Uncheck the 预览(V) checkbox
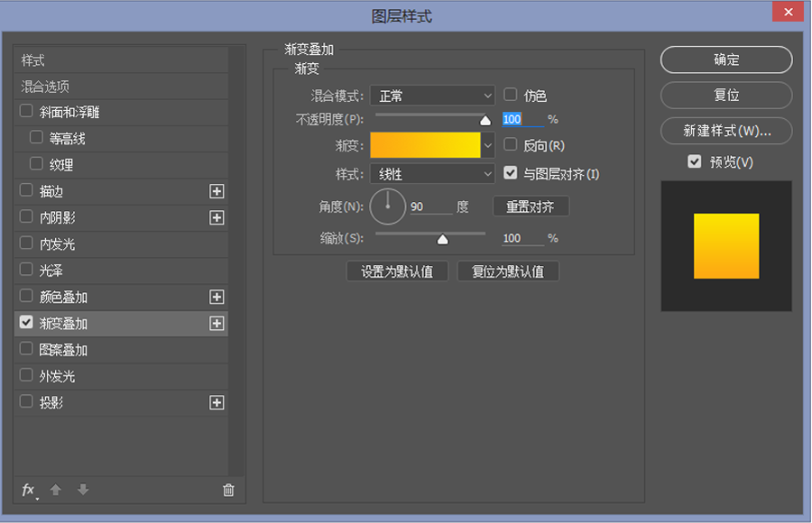The image size is (812, 523). tap(694, 161)
